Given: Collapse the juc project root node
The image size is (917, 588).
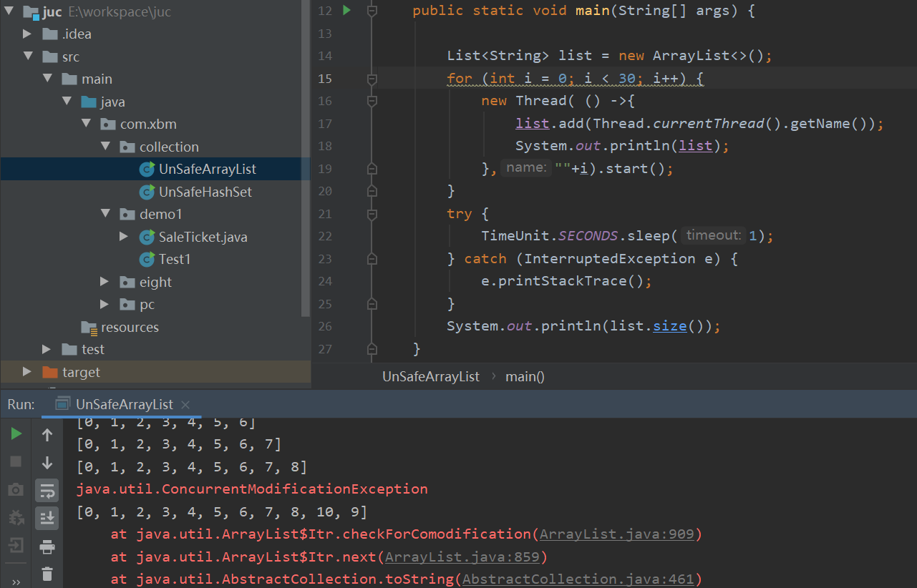Looking at the screenshot, I should click(9, 11).
